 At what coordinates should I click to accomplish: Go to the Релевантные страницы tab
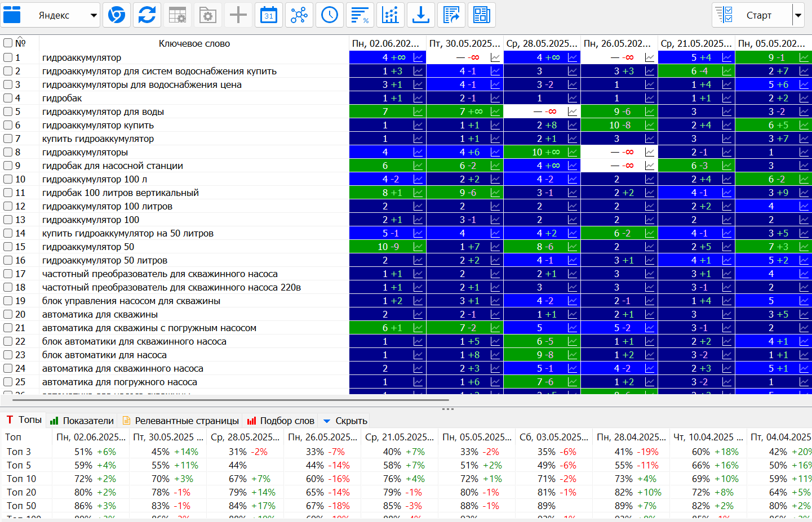[181, 421]
